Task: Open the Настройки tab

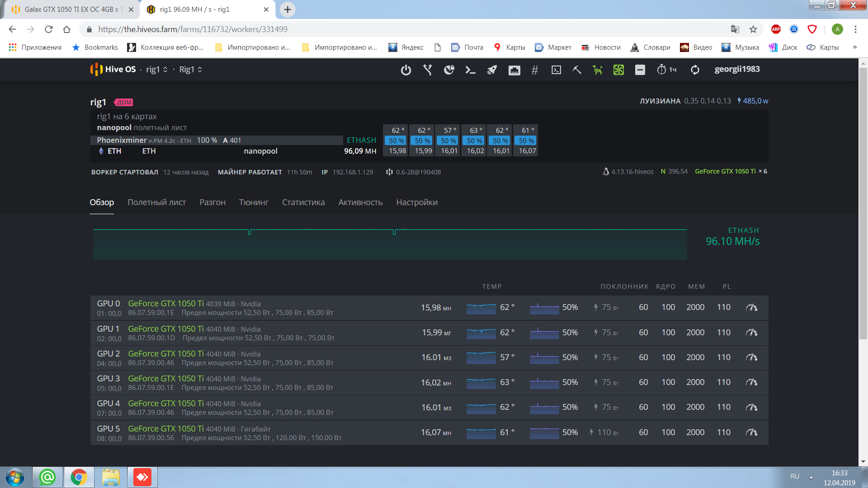Action: [417, 202]
